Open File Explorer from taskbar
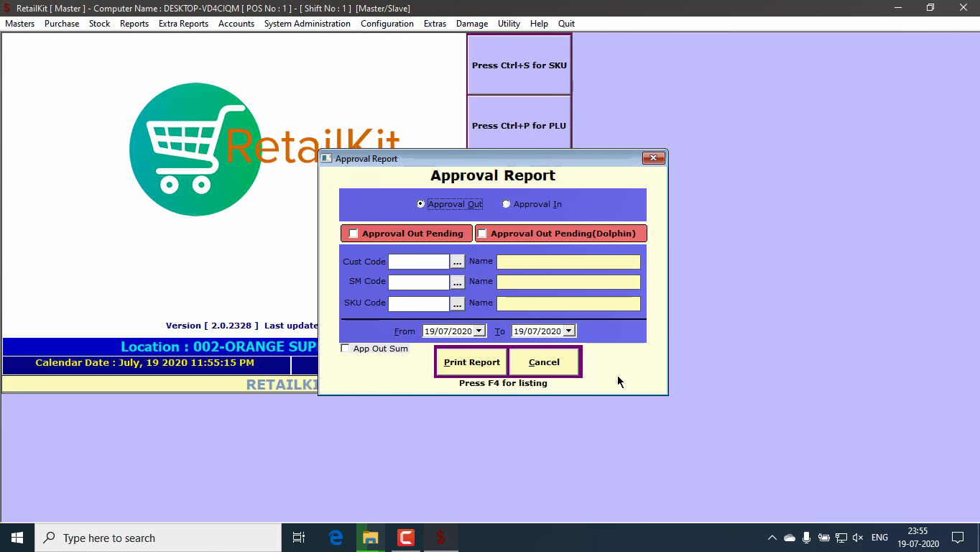The image size is (980, 552). 371,538
